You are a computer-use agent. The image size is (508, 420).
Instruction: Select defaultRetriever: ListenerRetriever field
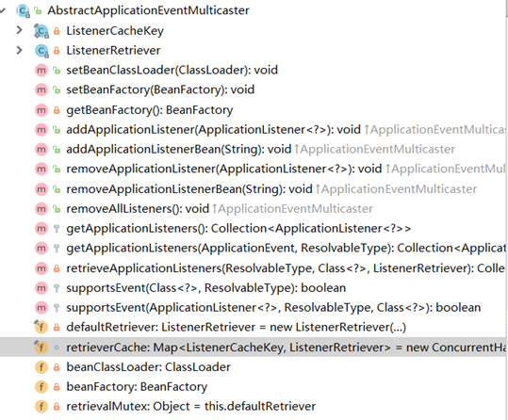(237, 328)
